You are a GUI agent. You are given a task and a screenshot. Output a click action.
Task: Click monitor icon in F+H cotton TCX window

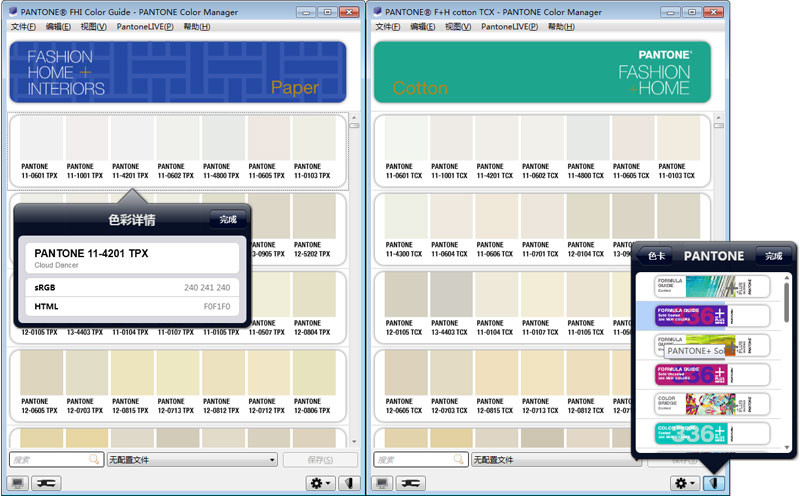382,483
